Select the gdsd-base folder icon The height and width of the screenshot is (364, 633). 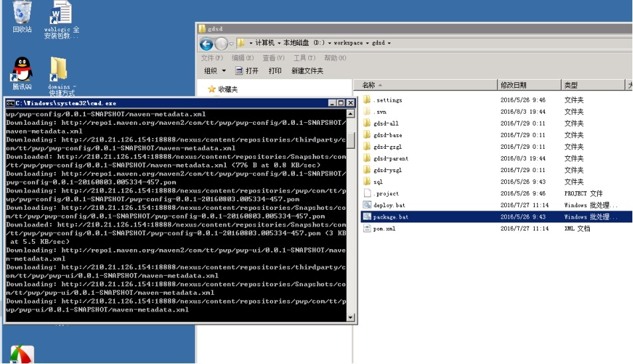coord(367,135)
